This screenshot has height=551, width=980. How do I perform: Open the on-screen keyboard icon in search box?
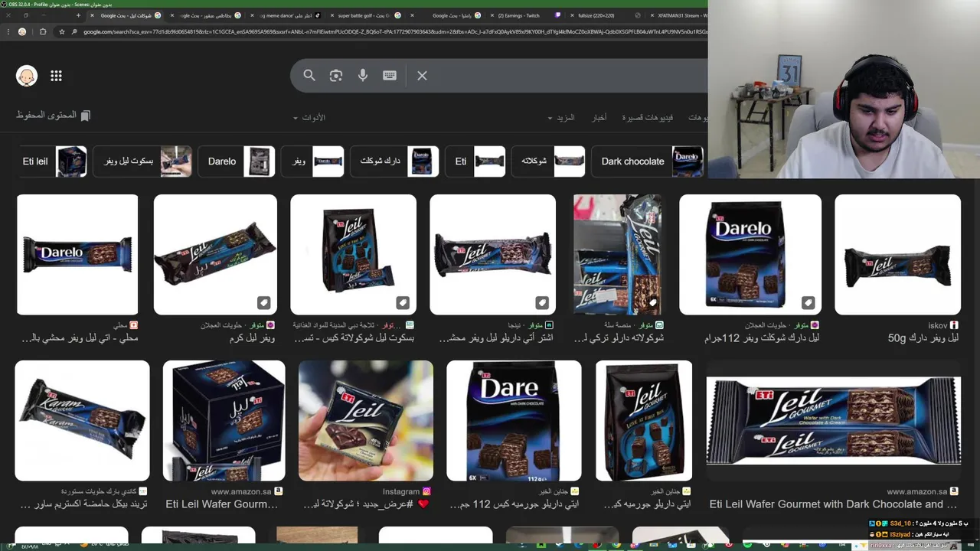(390, 76)
